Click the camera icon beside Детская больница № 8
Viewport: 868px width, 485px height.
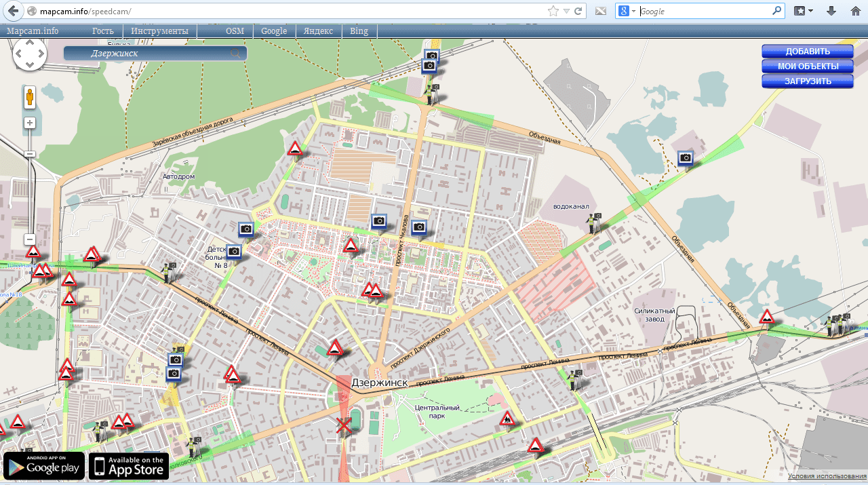click(x=234, y=252)
